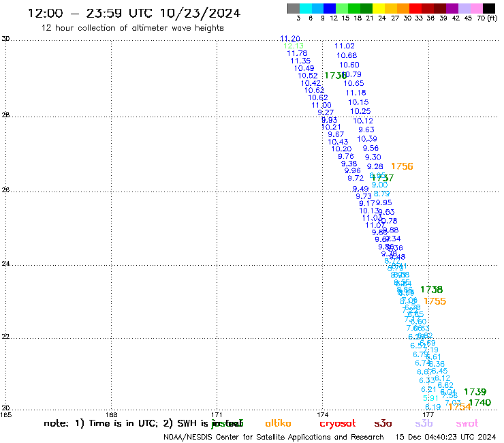Click the wave height value '10.68'
This screenshot has width=504, height=443.
[347, 55]
